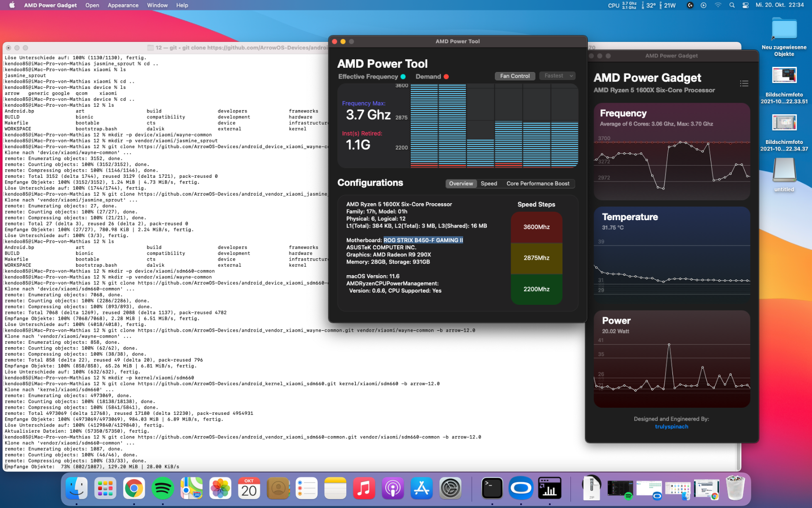Open the Photos app in the Dock
812x508 pixels.
(220, 489)
